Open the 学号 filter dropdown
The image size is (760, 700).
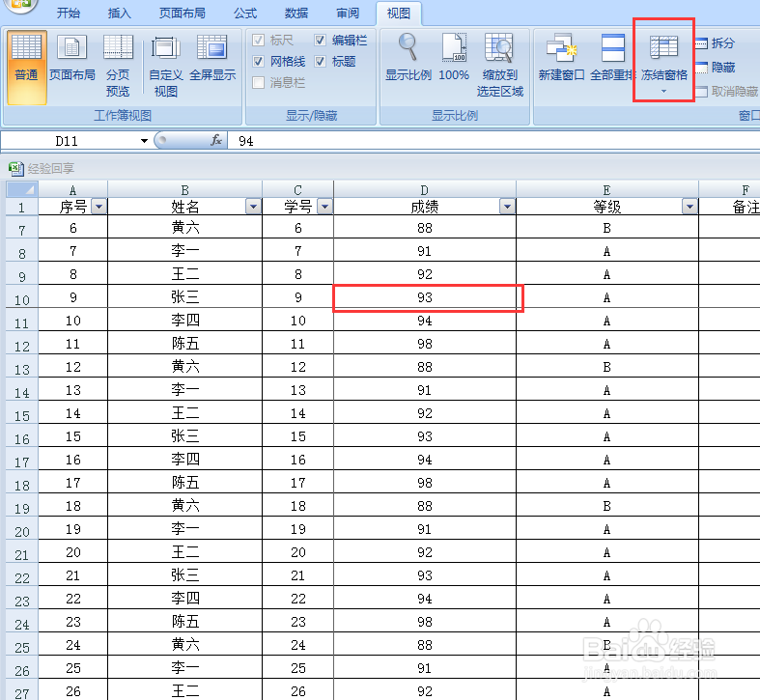324,207
